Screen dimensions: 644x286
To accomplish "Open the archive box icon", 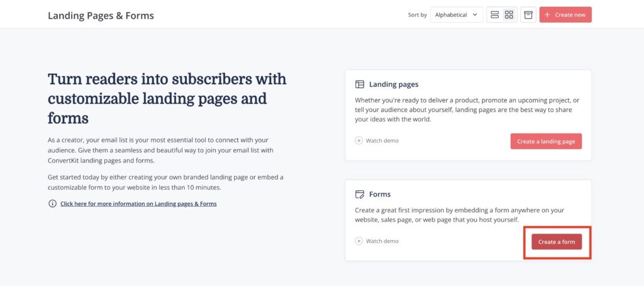I will pos(528,15).
